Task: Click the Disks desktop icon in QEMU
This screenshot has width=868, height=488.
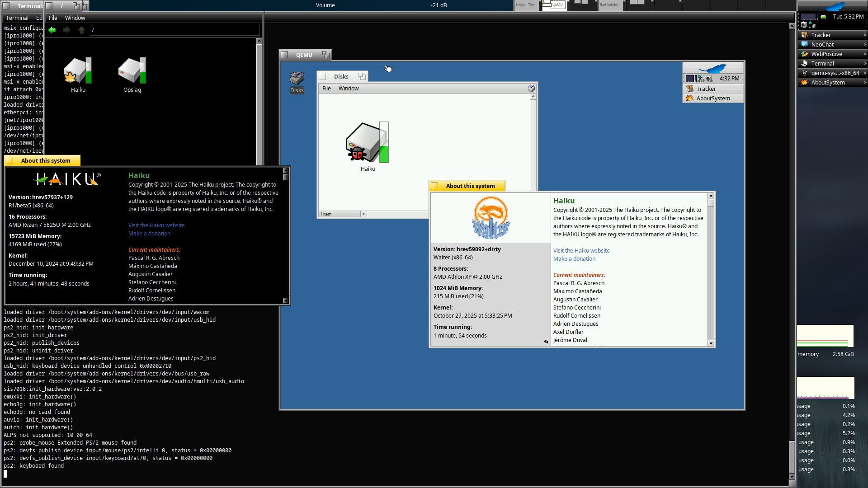Action: 297,80
